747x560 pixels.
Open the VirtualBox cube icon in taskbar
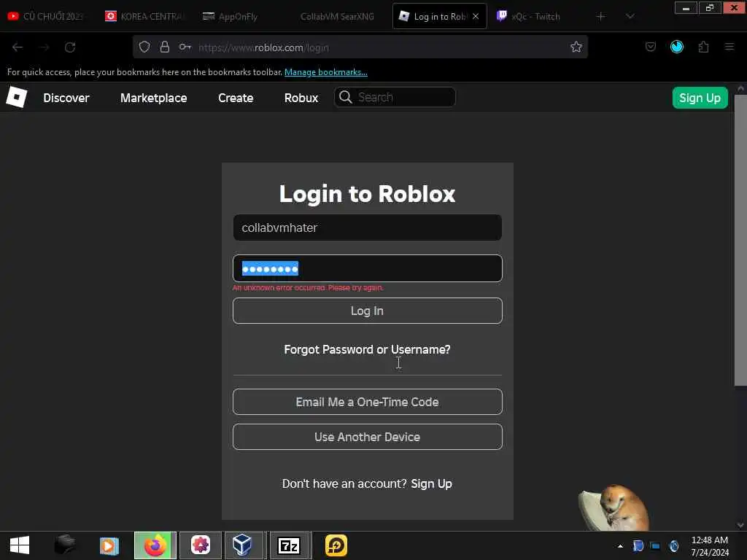(242, 545)
